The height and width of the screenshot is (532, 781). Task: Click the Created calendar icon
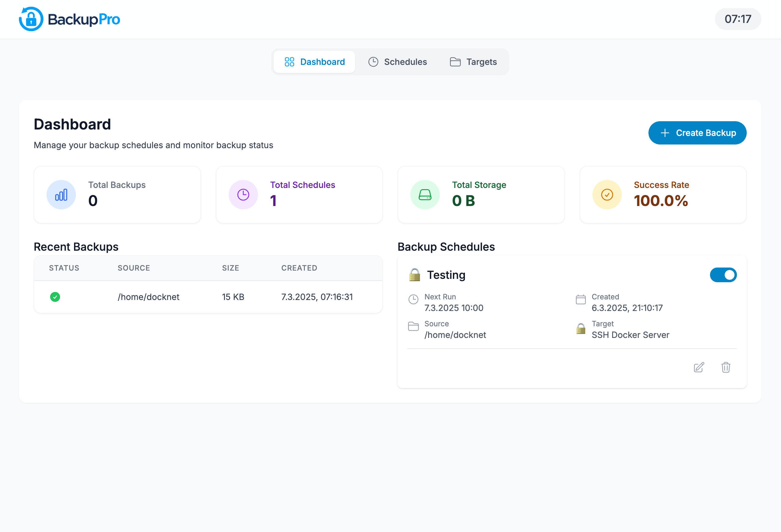coord(580,299)
